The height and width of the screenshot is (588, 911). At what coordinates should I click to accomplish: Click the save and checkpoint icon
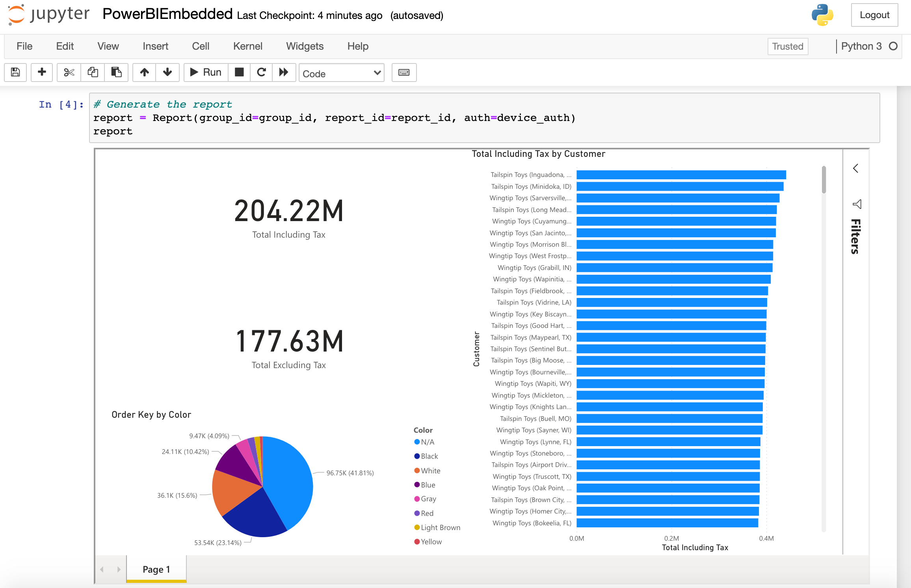(x=15, y=73)
